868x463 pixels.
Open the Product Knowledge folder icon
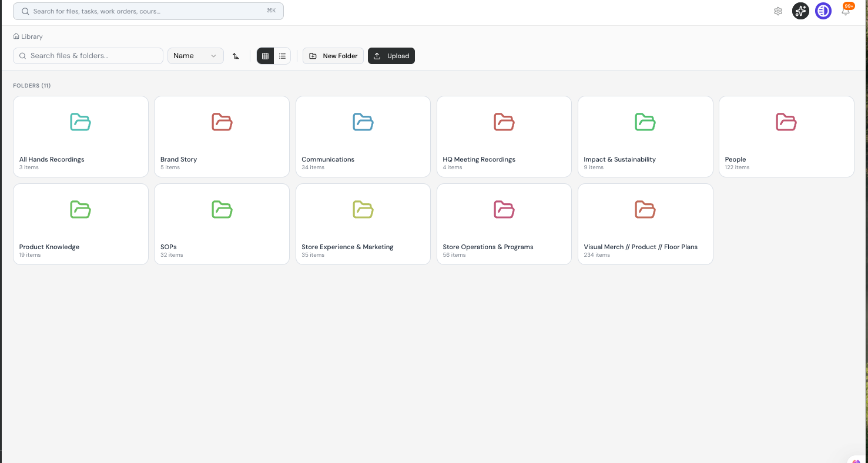pyautogui.click(x=81, y=209)
